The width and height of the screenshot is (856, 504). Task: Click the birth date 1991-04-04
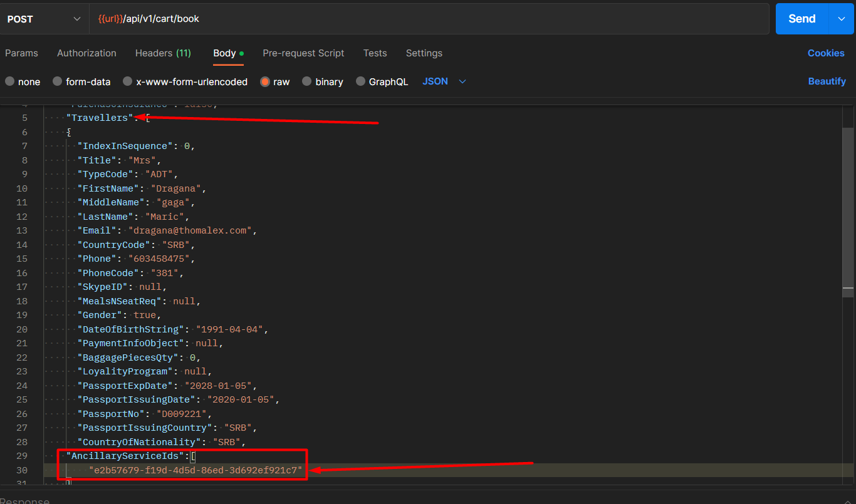[x=230, y=329]
